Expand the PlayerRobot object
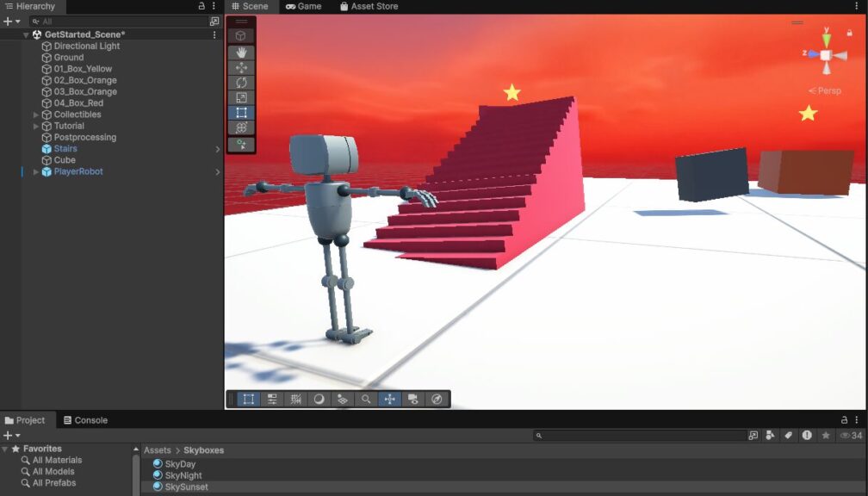This screenshot has width=868, height=496. point(36,171)
